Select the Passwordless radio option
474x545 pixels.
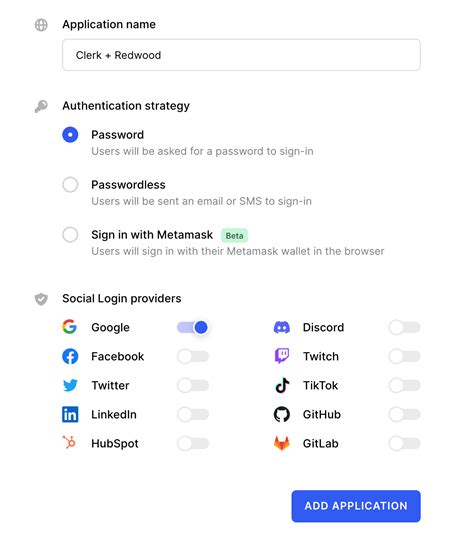pyautogui.click(x=70, y=185)
